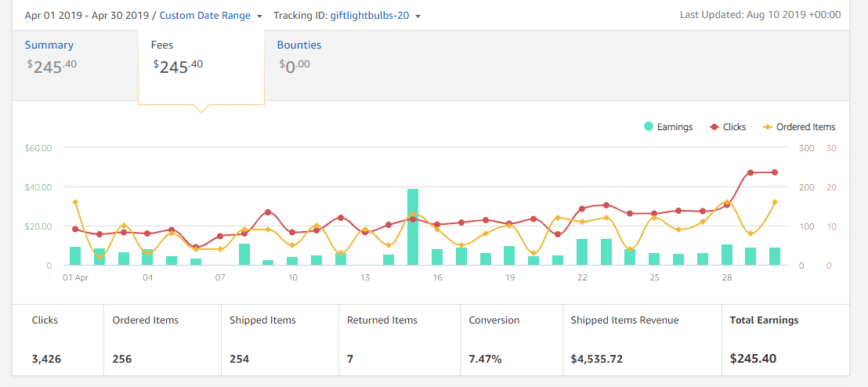
Task: Open the Returned Items stat box
Action: [x=400, y=339]
